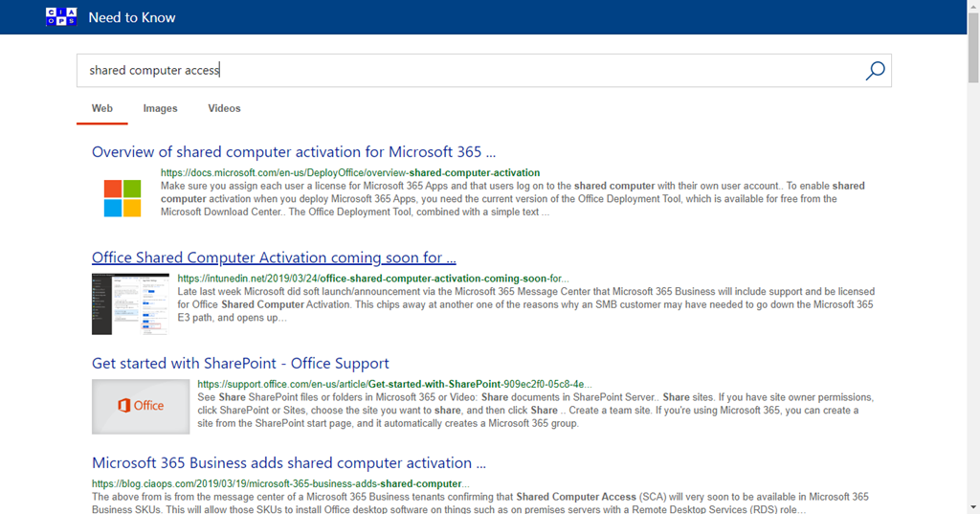Open 'Overview of shared computer activation' result

(294, 152)
